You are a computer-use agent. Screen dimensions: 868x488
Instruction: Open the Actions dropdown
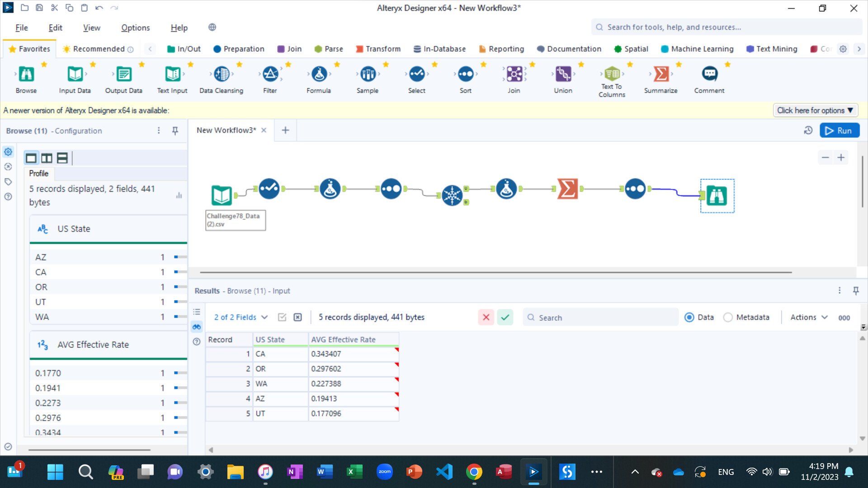[809, 317]
